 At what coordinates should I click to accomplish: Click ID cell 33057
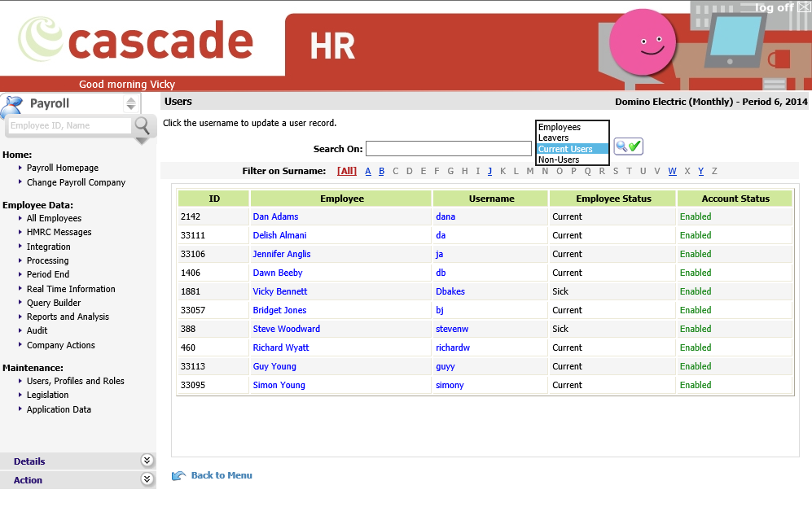pyautogui.click(x=193, y=310)
